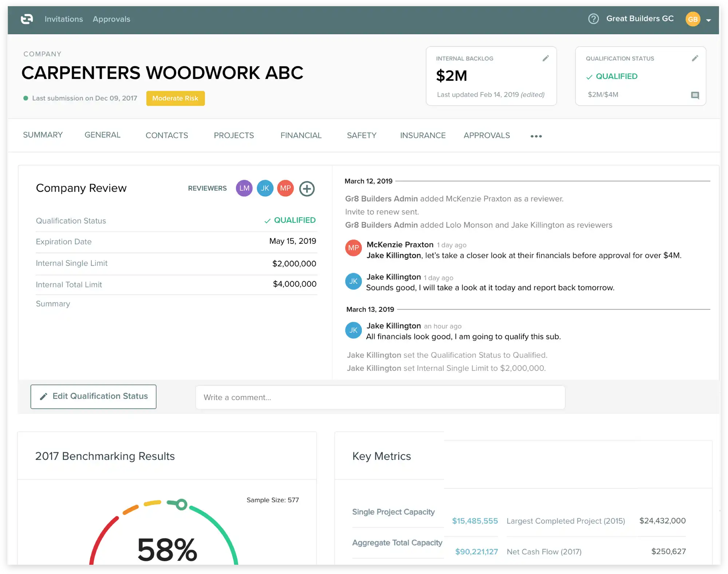Open Approvals in the top navigation
Screen dimensions: 728x574
pyautogui.click(x=111, y=19)
